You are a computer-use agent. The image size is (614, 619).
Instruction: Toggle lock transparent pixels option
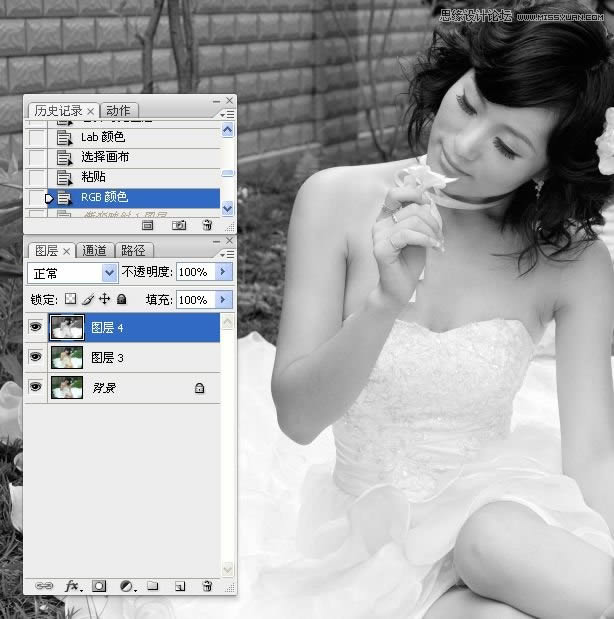[x=70, y=299]
